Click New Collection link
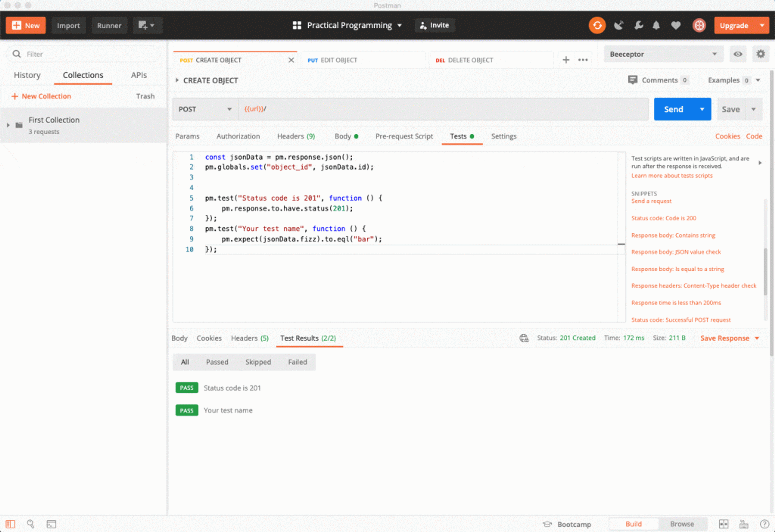The width and height of the screenshot is (775, 532). click(41, 96)
